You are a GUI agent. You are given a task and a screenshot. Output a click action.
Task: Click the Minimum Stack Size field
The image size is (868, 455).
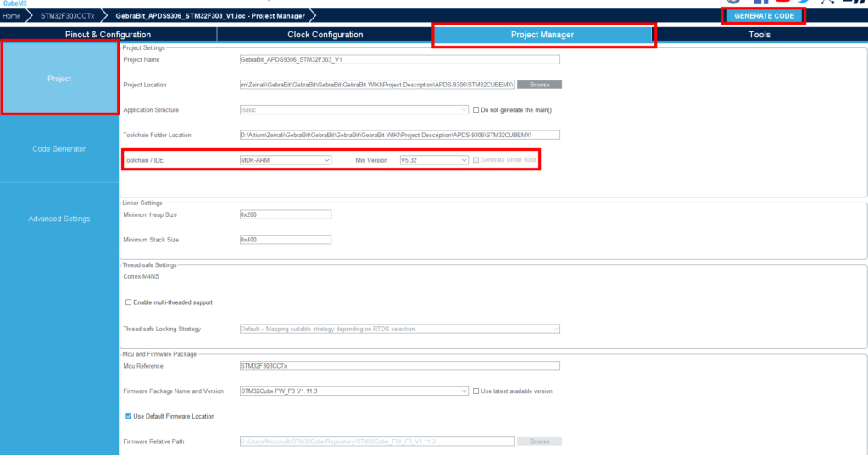pos(285,240)
